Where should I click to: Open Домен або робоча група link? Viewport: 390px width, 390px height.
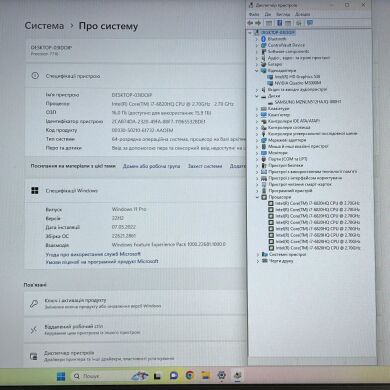click(151, 166)
